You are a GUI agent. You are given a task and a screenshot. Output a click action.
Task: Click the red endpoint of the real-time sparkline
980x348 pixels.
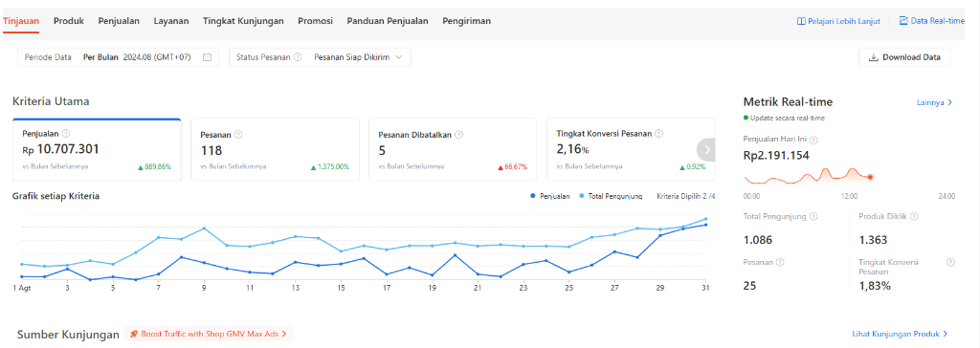[x=870, y=177]
